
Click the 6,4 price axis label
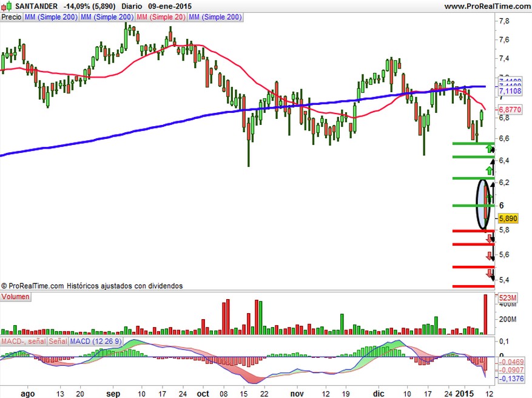point(504,160)
